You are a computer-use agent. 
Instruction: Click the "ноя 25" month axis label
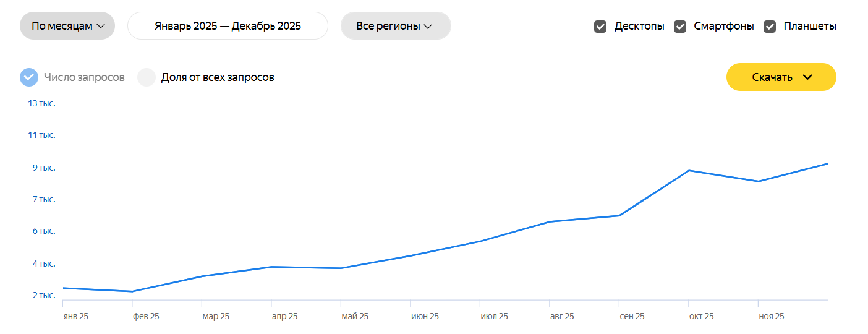click(771, 316)
